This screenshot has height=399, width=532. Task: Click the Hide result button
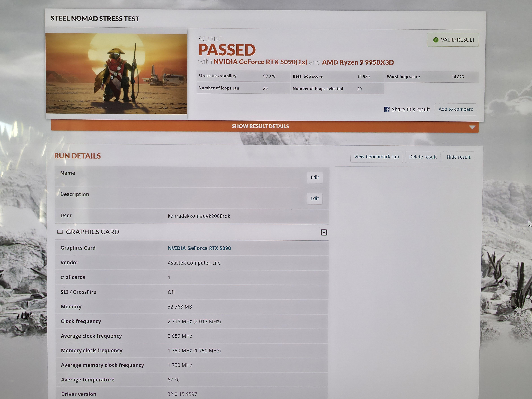click(x=458, y=157)
